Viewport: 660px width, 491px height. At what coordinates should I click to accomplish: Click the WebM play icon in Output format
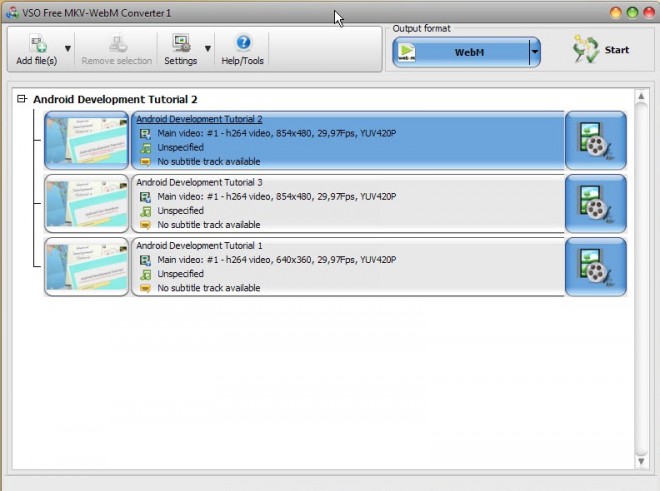point(407,52)
